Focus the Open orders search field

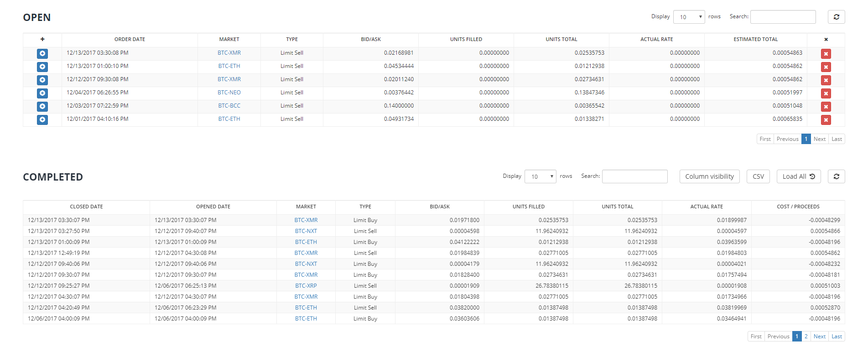783,17
